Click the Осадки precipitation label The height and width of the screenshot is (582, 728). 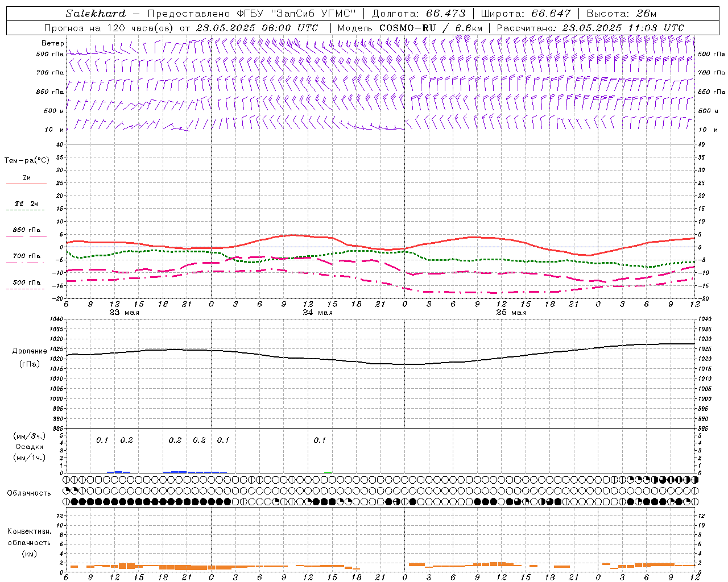pyautogui.click(x=30, y=447)
